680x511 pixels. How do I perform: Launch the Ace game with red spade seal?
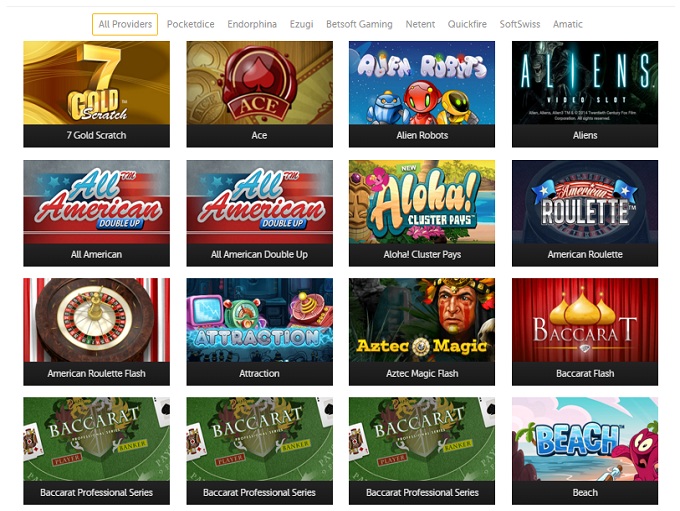coord(259,83)
